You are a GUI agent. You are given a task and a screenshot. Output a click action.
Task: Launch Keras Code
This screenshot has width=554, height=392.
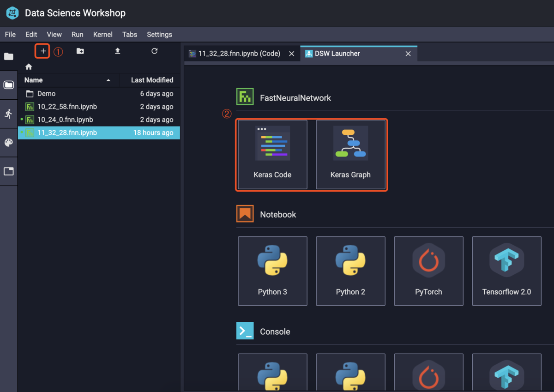[x=272, y=154]
